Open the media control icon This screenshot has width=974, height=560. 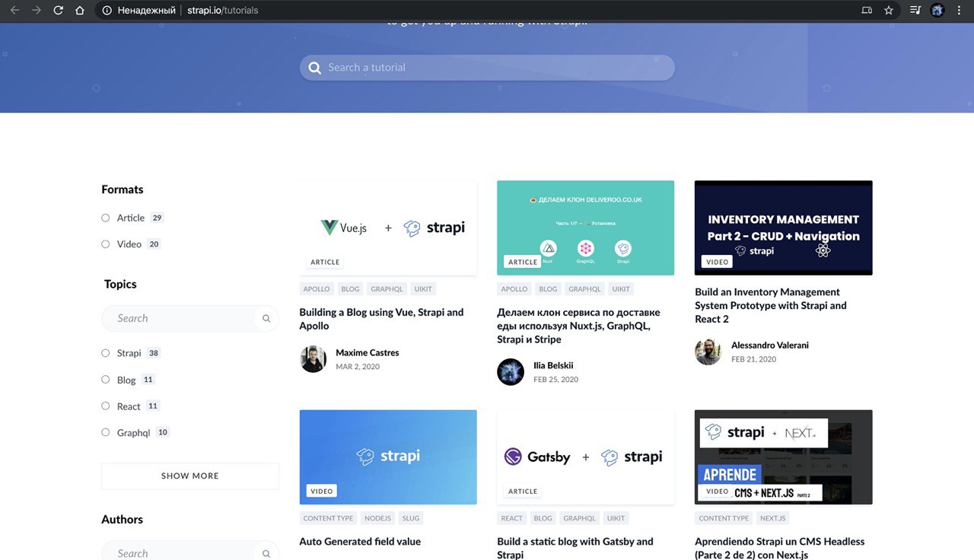(915, 11)
